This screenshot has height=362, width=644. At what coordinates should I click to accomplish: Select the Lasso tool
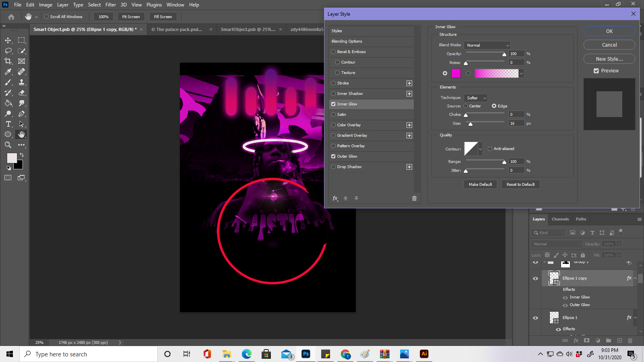point(8,51)
